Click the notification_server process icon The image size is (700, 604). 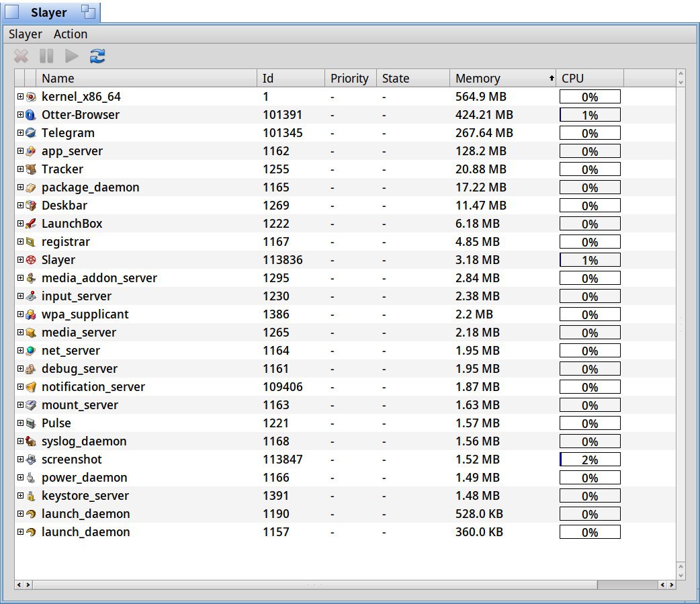coord(31,387)
